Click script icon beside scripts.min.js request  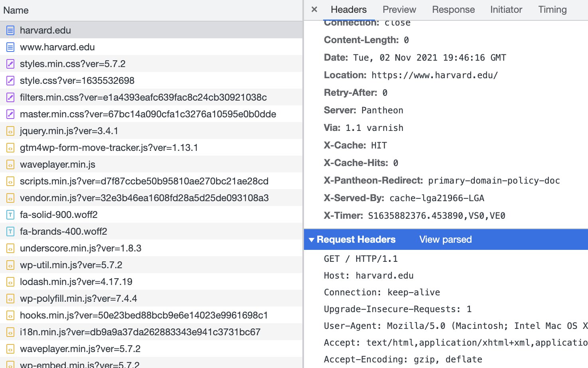[x=10, y=181]
